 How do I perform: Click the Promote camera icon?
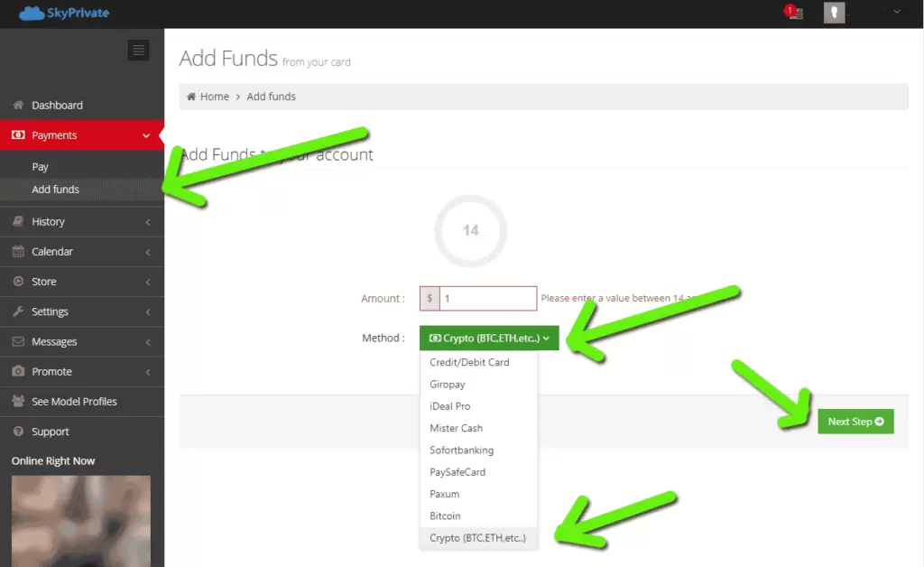pos(18,371)
